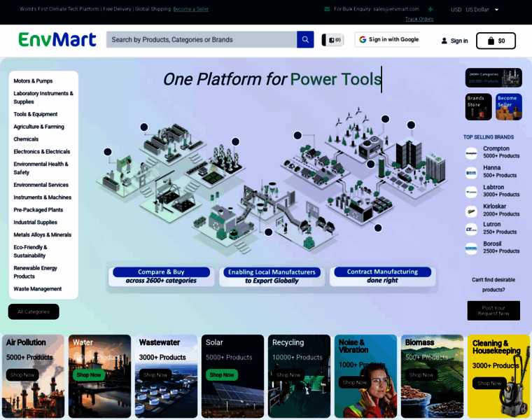
Task: Click Post Your Request Now button
Action: point(493,311)
